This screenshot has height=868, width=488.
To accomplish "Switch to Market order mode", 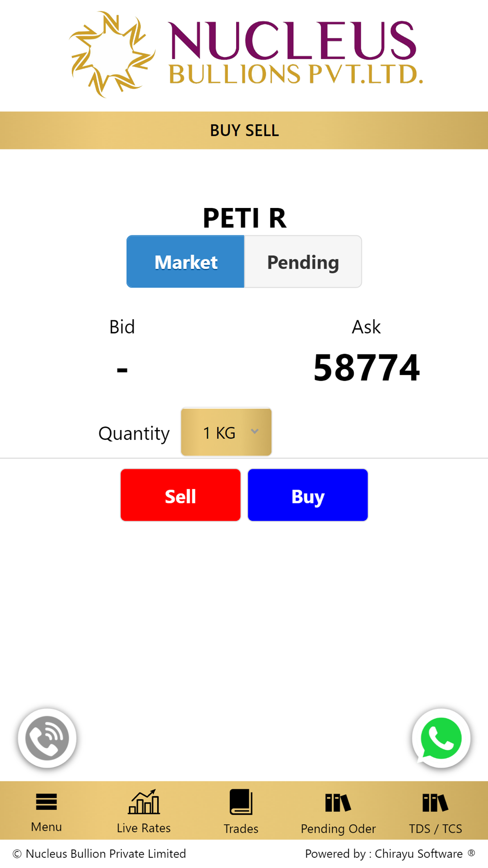I will click(x=185, y=262).
